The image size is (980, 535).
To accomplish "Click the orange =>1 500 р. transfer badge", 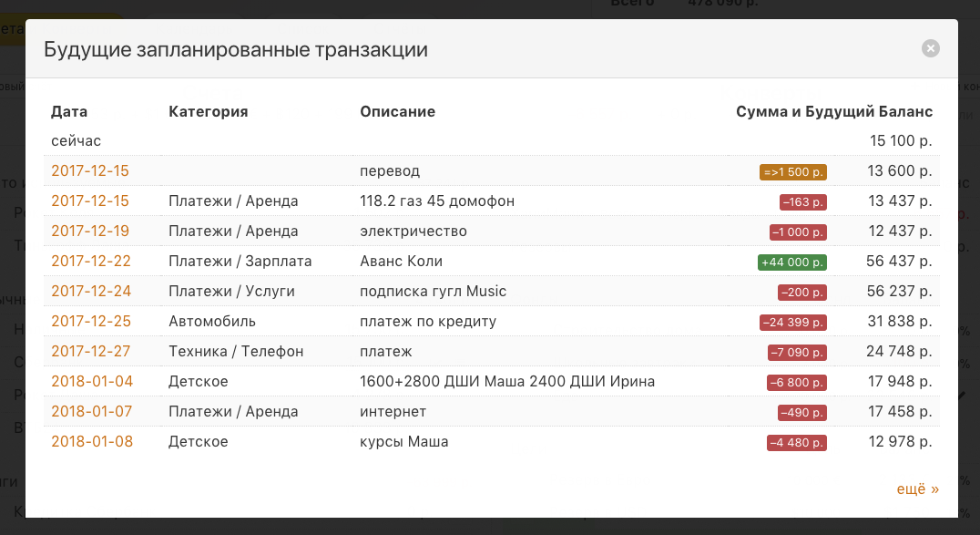I will coord(793,171).
